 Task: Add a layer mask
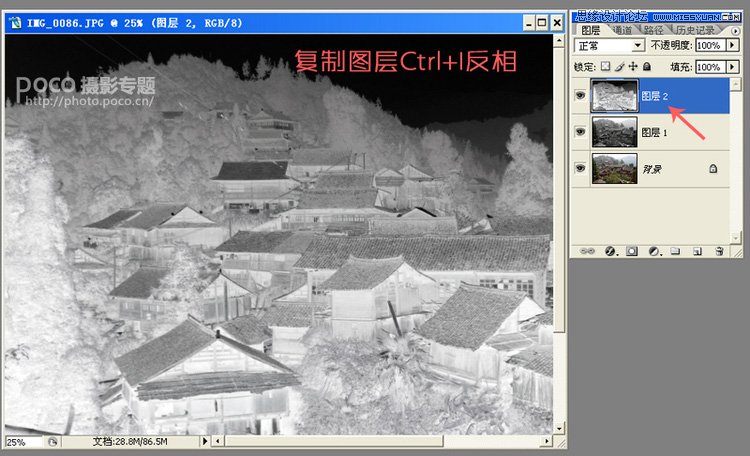632,251
